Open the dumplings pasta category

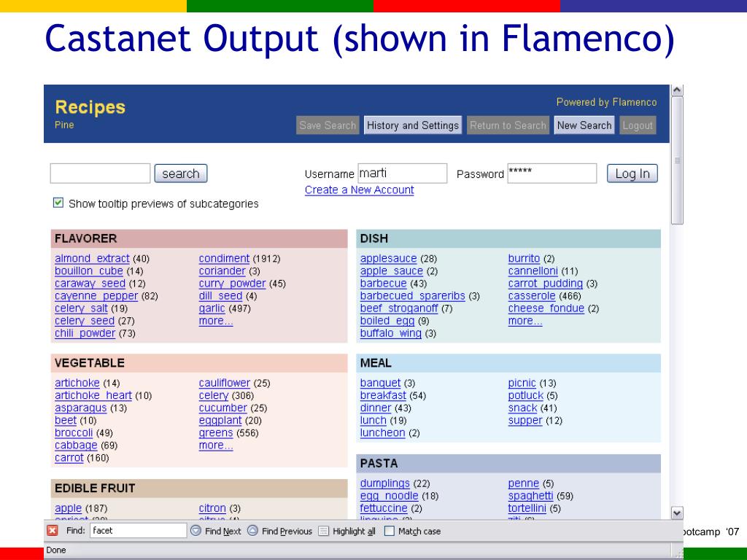[385, 483]
